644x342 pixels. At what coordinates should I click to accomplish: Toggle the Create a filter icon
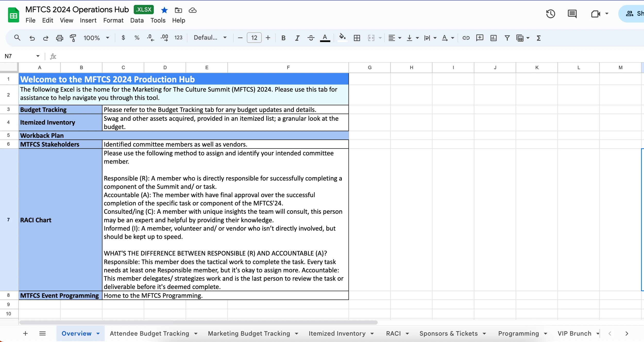pos(507,38)
